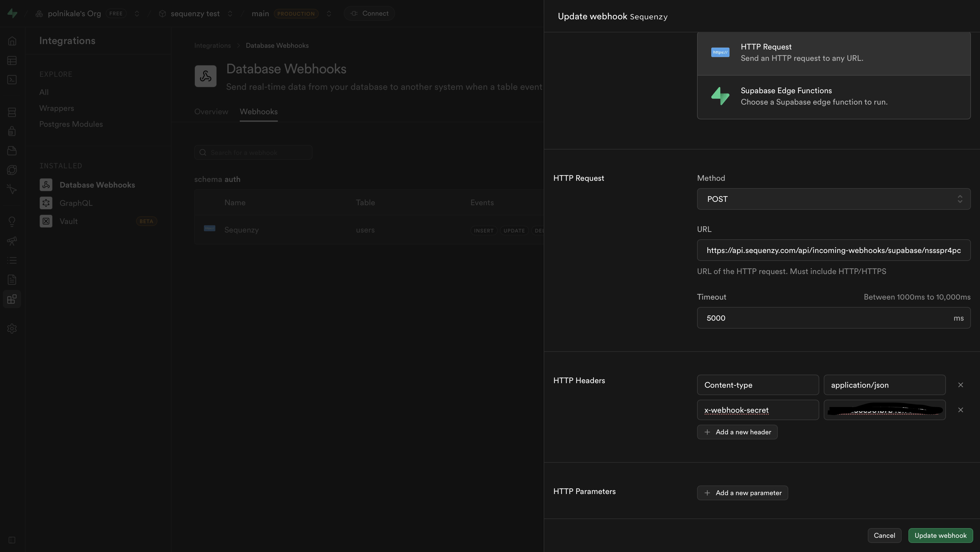Expand the organization switcher next to polnikale's Org
Image resolution: width=980 pixels, height=552 pixels.
pyautogui.click(x=137, y=13)
